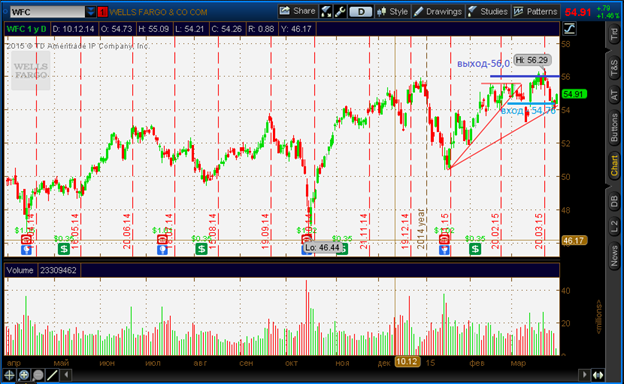The image size is (624, 386).
Task: Open the AT side tab
Action: pos(614,95)
